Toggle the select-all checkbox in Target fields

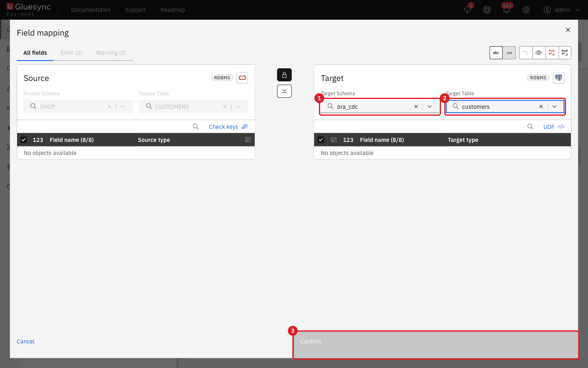pos(321,140)
